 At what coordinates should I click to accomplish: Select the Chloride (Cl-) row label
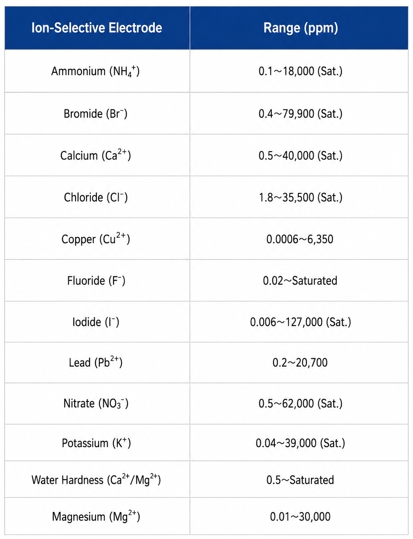(96, 197)
